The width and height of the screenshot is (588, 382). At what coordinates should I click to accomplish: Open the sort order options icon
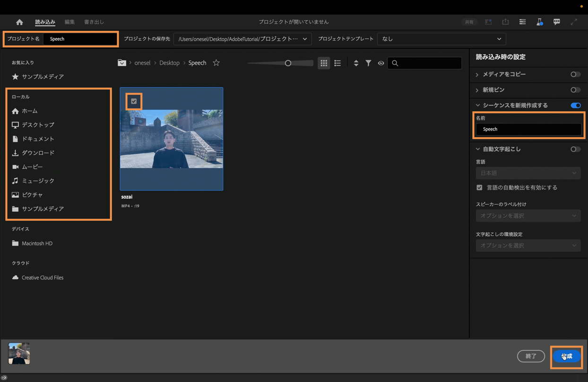pyautogui.click(x=356, y=63)
